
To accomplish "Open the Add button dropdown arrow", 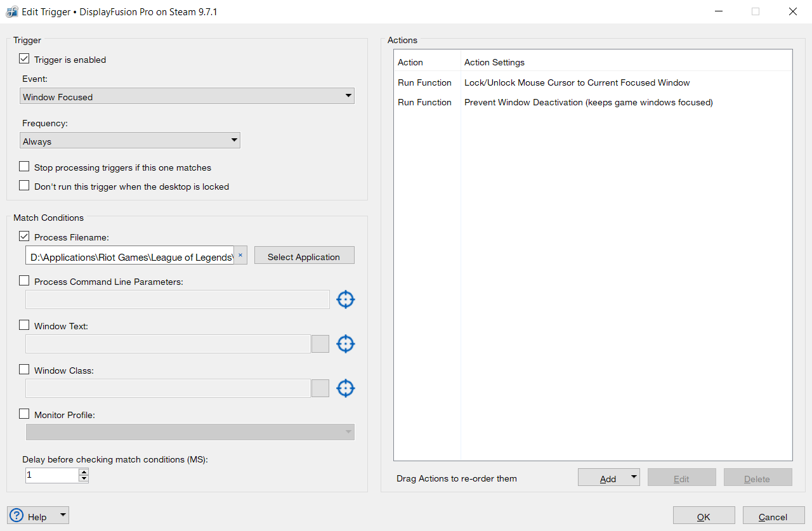I will coord(633,478).
